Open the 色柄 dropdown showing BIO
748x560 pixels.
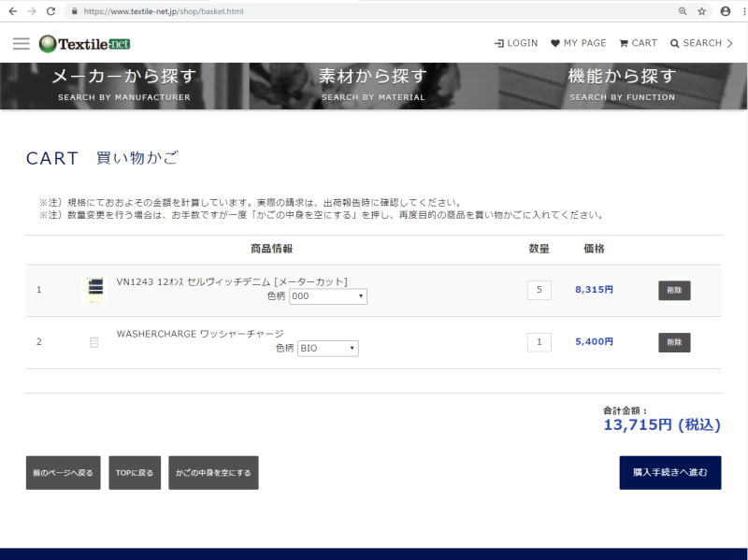328,348
